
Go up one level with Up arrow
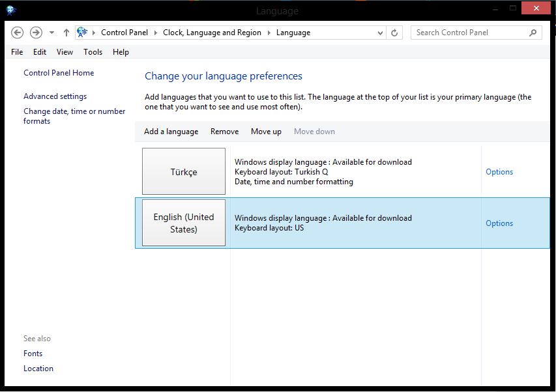(x=66, y=33)
